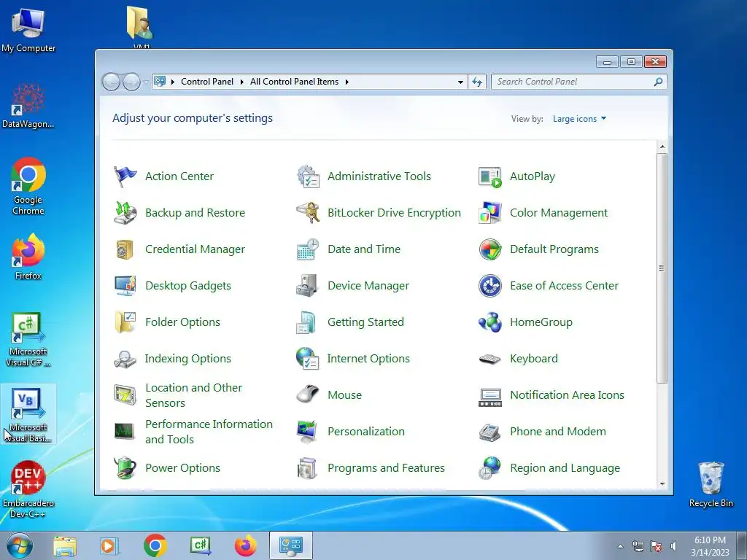Click the search magnifier icon
The height and width of the screenshot is (560, 747).
(x=658, y=82)
